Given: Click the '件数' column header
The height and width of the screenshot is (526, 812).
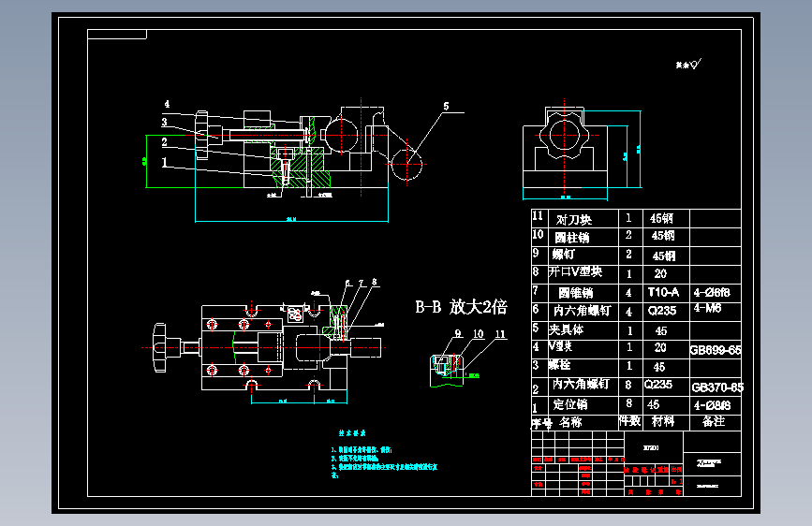Looking at the screenshot, I should coord(629,421).
